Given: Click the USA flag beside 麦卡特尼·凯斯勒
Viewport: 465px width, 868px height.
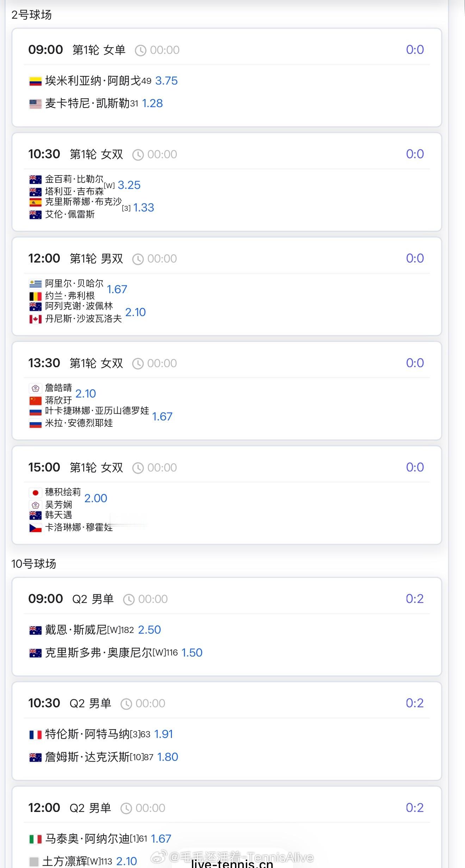Looking at the screenshot, I should point(35,104).
